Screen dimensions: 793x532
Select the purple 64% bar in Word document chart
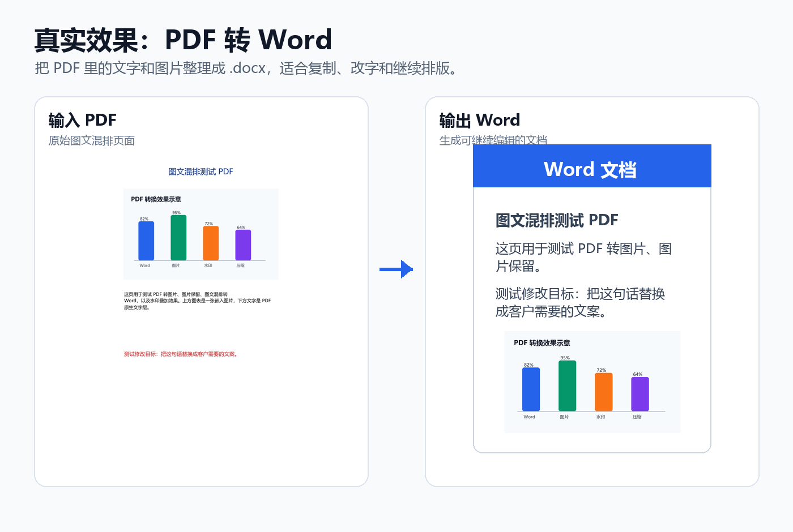tap(639, 394)
